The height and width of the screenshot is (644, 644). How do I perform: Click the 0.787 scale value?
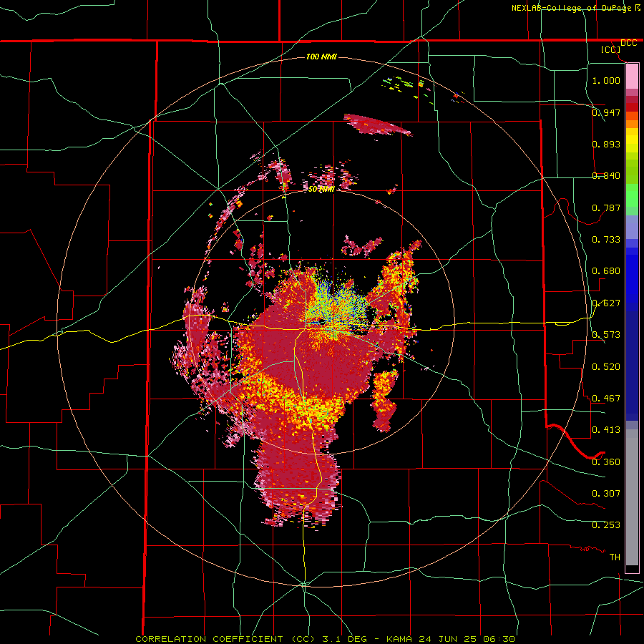[606, 208]
